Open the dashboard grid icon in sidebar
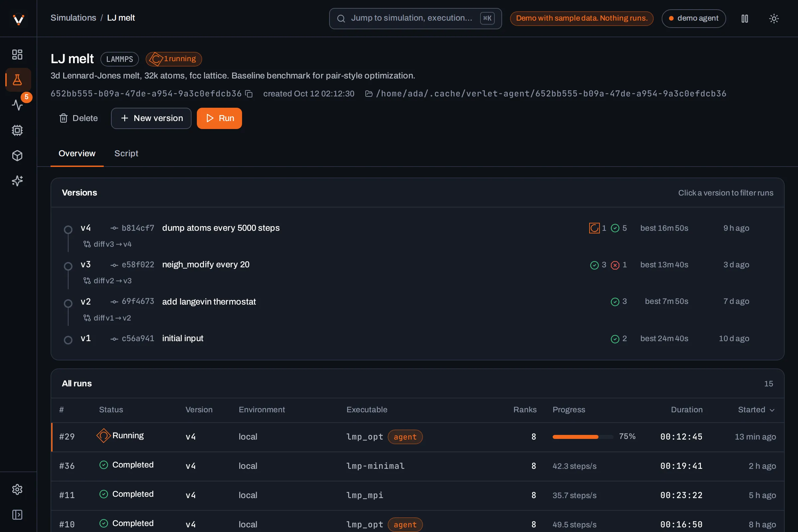This screenshot has height=532, width=798. pos(17,54)
